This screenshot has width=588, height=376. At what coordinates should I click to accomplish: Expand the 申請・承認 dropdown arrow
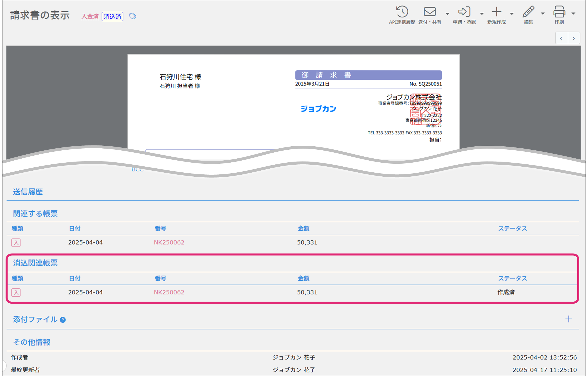[x=482, y=14]
